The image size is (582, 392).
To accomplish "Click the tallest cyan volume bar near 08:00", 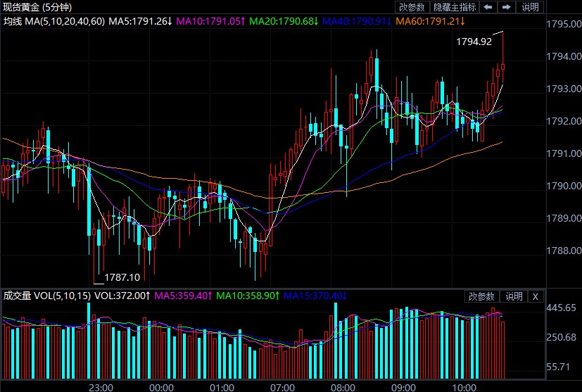I will pos(336,341).
